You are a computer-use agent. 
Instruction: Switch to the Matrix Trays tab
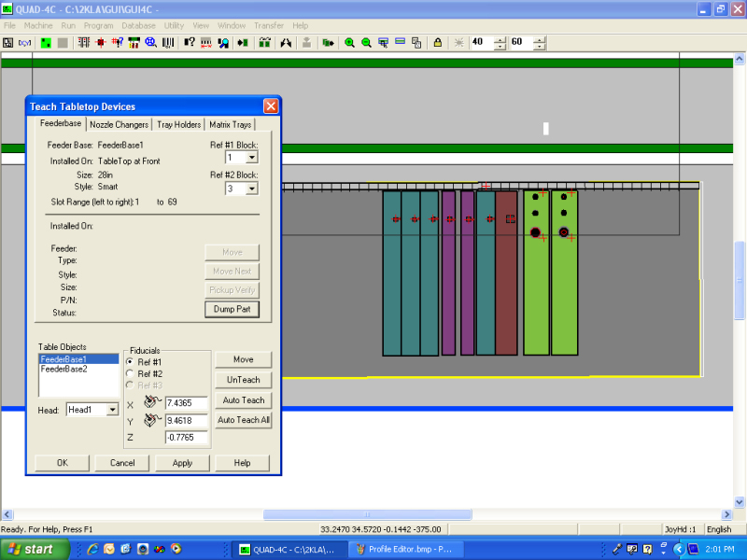click(x=230, y=125)
